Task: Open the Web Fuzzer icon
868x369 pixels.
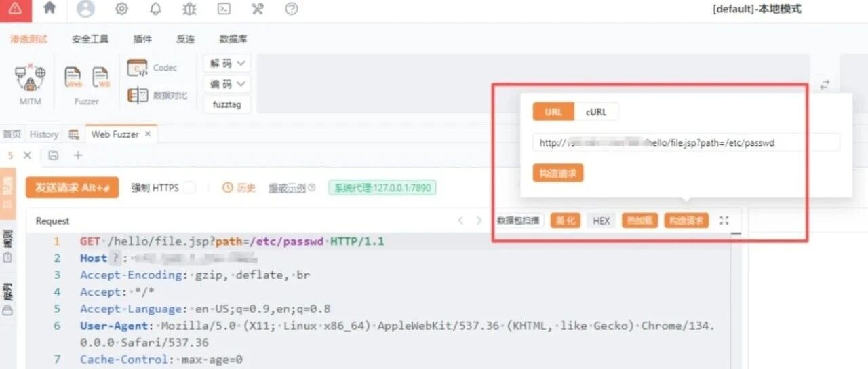Action: point(73,77)
